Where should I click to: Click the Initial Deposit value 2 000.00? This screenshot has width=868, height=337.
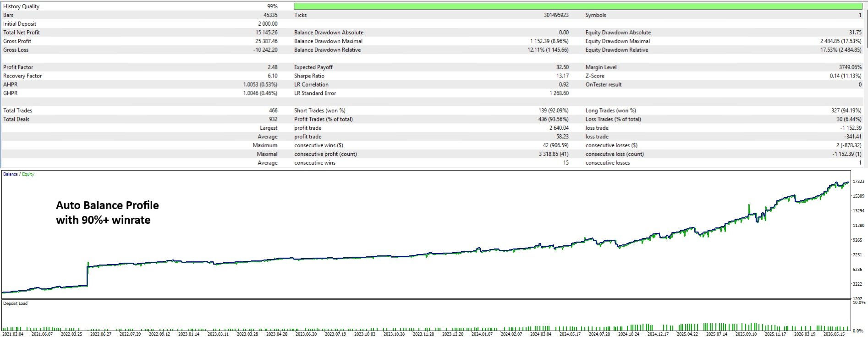click(268, 24)
